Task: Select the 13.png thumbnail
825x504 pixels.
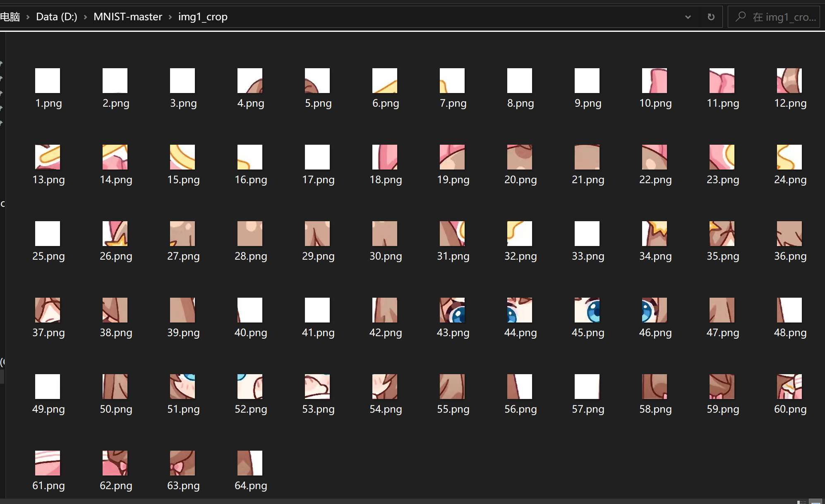Action: 48,157
